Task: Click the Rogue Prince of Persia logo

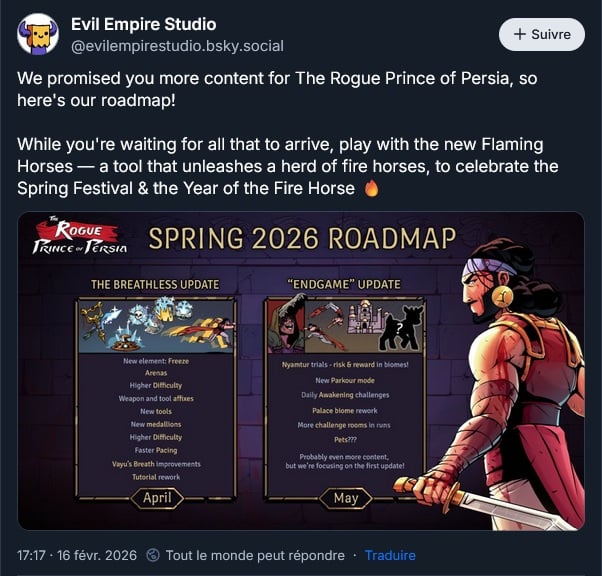Action: (79, 236)
